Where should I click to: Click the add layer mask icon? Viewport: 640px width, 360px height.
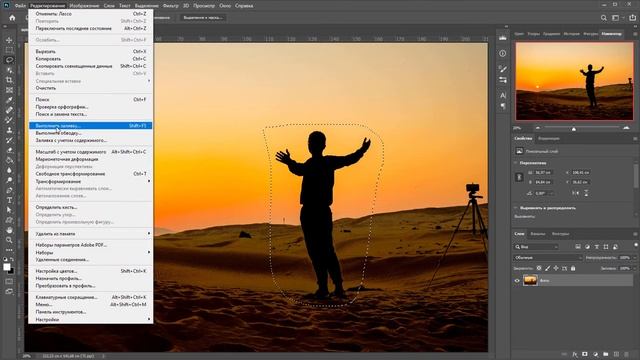tap(585, 354)
